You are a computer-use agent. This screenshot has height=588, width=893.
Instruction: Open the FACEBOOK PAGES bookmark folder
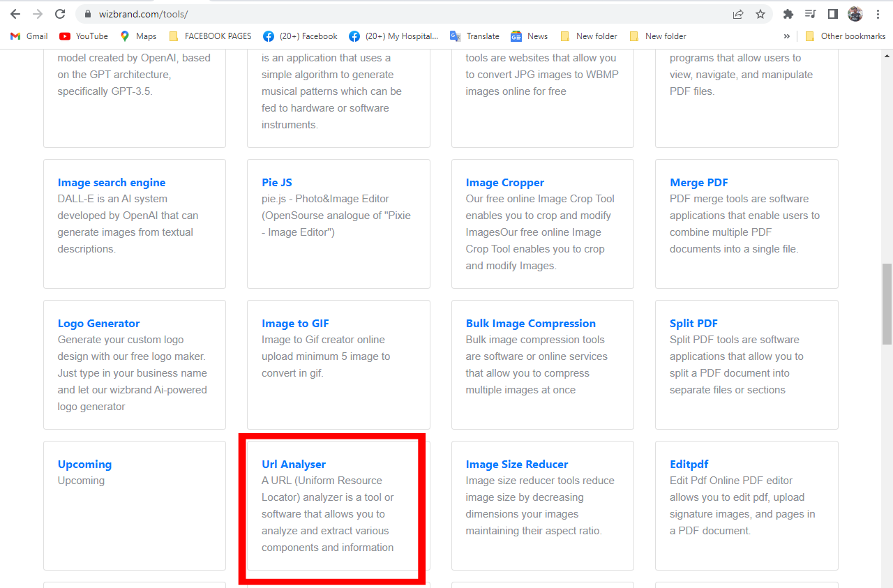coord(210,36)
